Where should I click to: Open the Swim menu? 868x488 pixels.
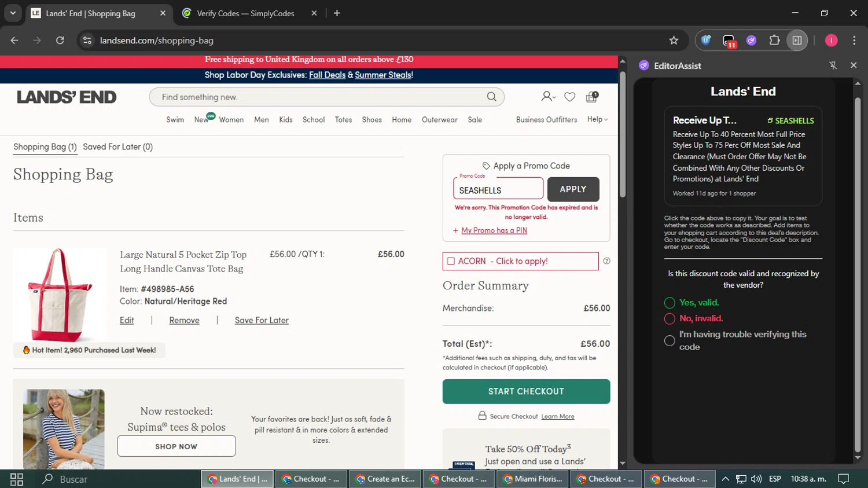point(175,120)
